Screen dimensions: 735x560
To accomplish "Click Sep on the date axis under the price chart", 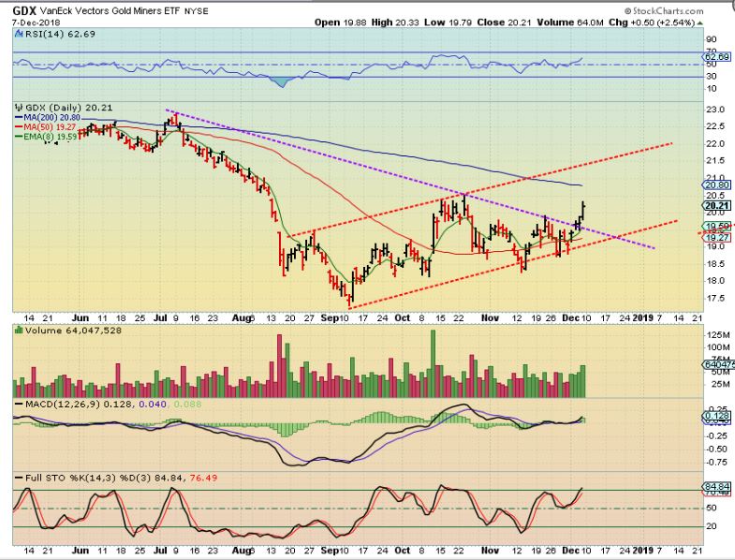I will click(x=330, y=317).
